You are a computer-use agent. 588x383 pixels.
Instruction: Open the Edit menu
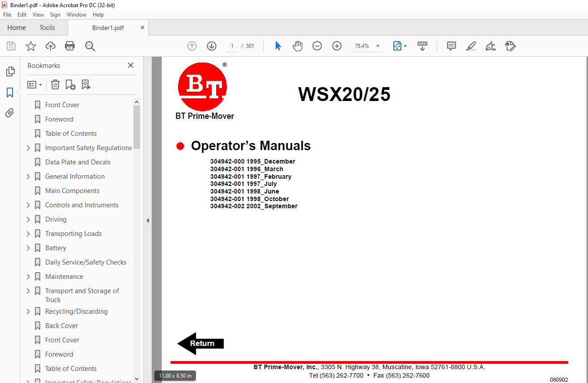[x=22, y=15]
